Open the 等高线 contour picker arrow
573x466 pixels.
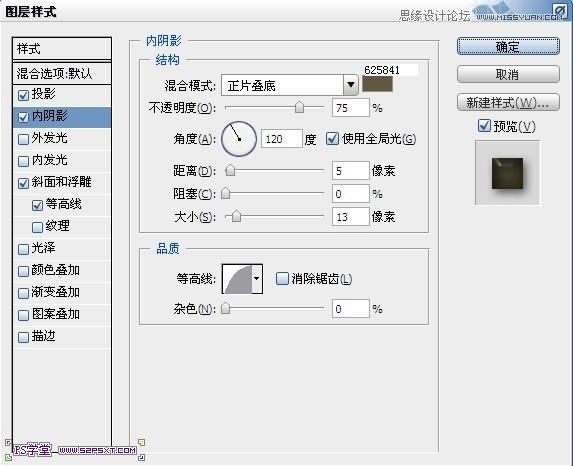click(x=257, y=279)
